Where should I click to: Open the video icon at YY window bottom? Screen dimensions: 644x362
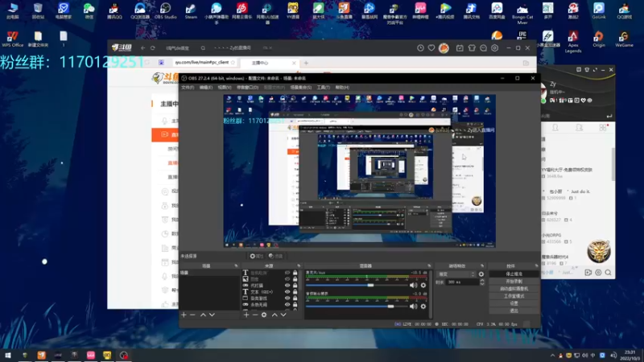tap(588, 273)
